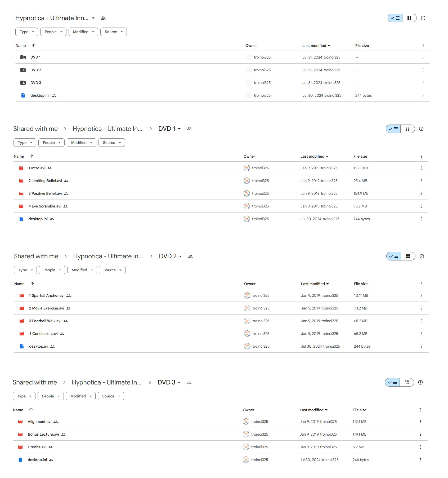Viewport: 448px width, 478px height.
Task: Sort by Last modified in the root folder
Action: pos(316,46)
